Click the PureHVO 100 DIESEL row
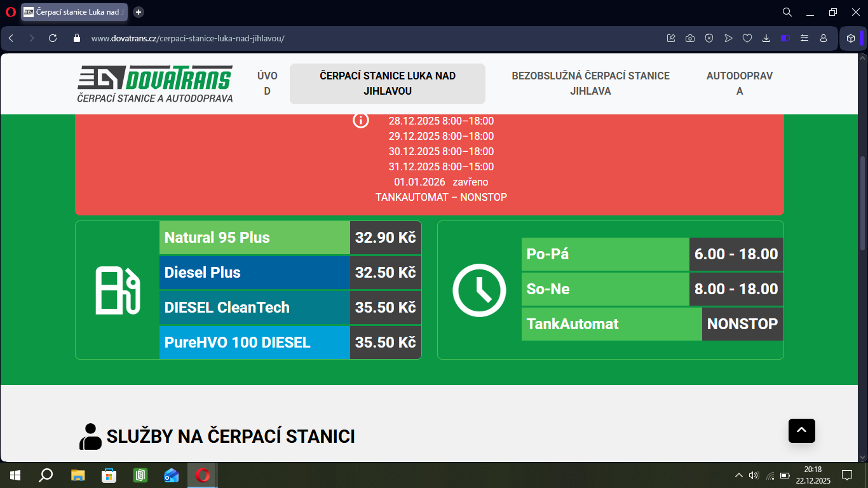The image size is (868, 488). click(x=290, y=342)
